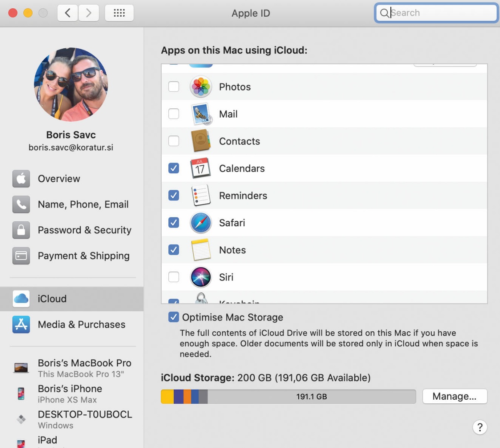
Task: Click the Manage... storage button
Action: (x=455, y=396)
